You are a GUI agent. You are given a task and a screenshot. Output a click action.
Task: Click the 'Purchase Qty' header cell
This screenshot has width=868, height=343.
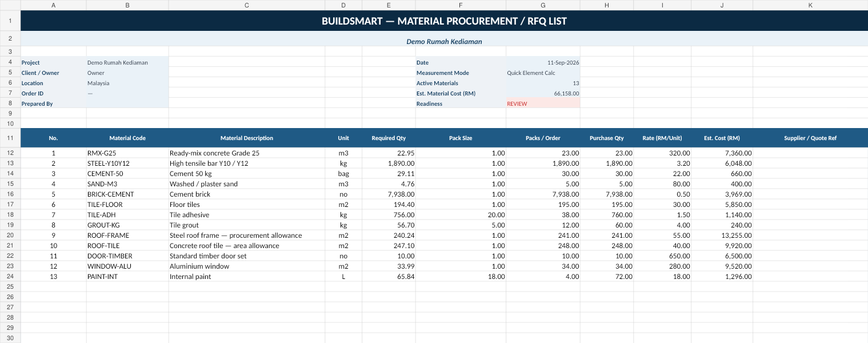click(x=607, y=138)
